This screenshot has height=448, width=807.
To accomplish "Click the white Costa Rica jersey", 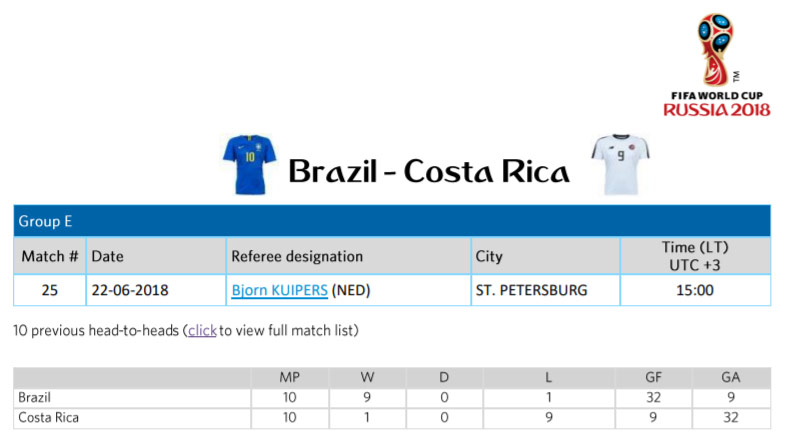I will pyautogui.click(x=620, y=165).
